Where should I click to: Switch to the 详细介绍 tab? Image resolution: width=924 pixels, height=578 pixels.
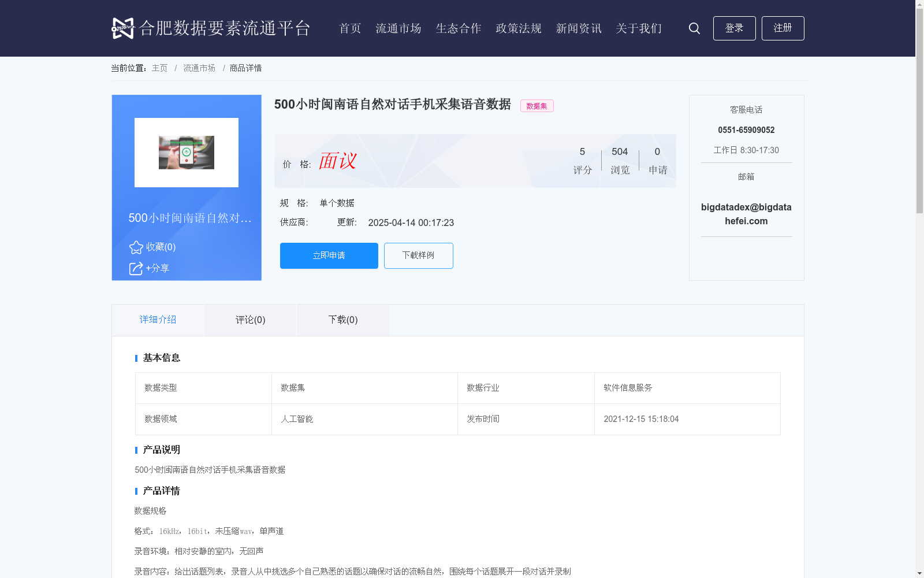point(158,320)
